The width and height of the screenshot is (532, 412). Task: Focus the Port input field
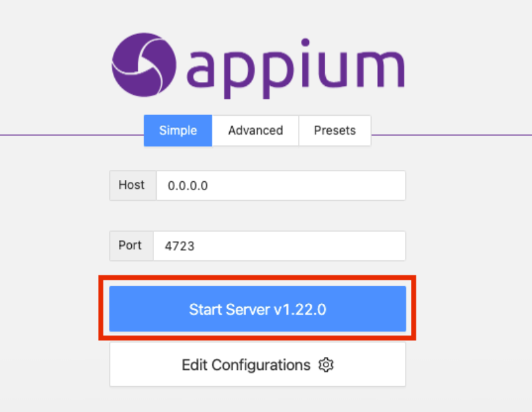tap(280, 246)
